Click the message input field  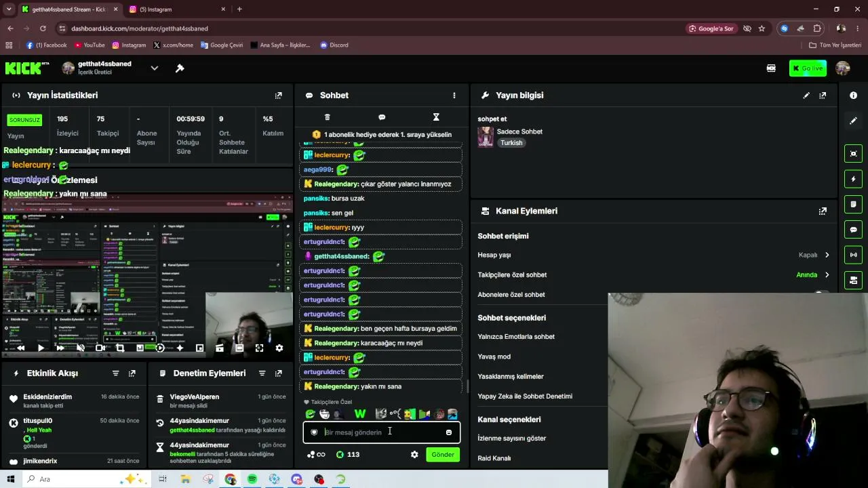[382, 432]
